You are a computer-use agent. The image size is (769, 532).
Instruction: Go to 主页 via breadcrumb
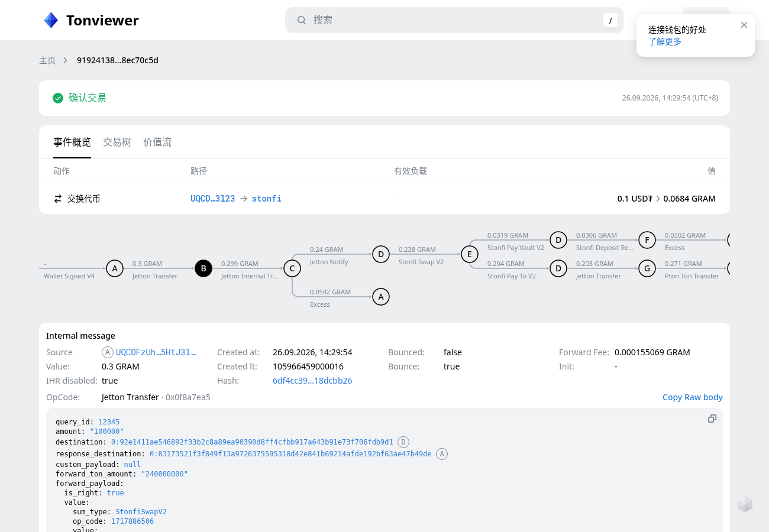(47, 60)
